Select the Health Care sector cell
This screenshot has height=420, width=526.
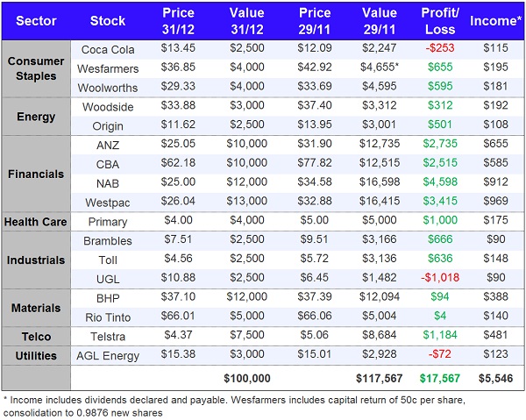tap(37, 222)
